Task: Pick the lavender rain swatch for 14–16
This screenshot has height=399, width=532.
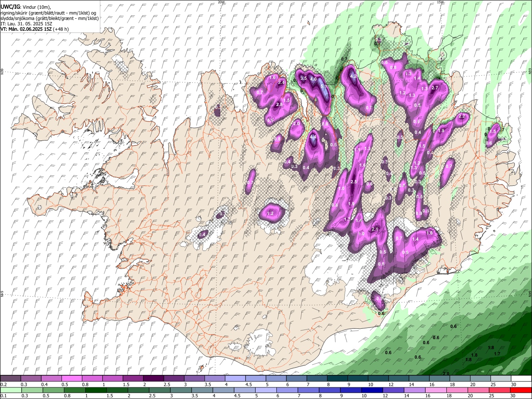Action: tap(414, 390)
